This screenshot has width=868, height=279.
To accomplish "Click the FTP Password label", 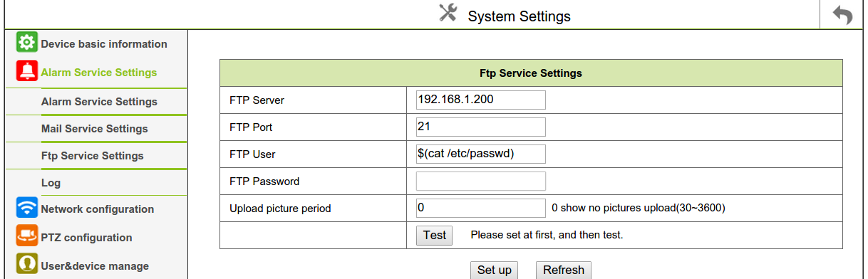I will [264, 181].
